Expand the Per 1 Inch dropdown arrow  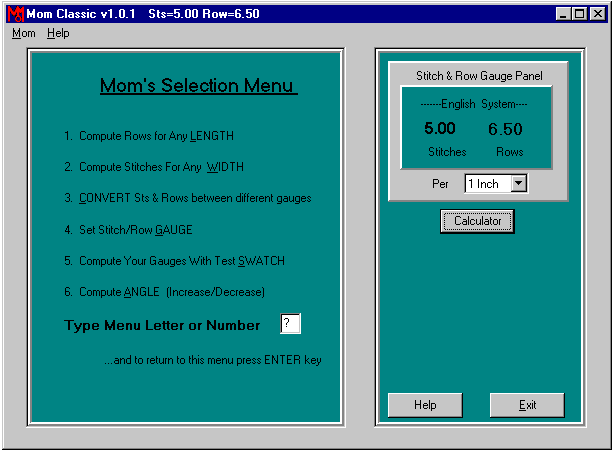click(518, 184)
